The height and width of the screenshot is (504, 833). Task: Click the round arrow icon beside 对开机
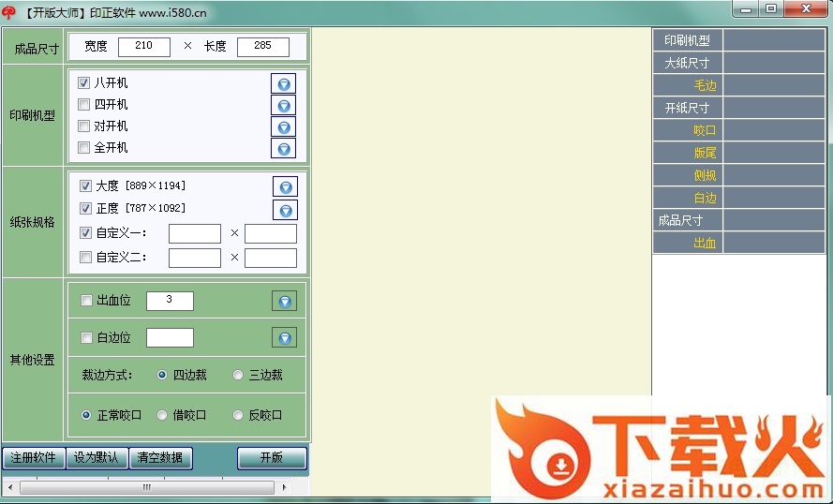tap(283, 126)
